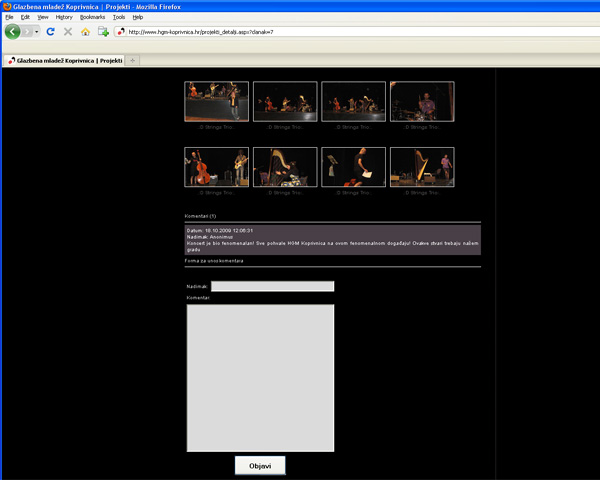
Task: Open second top-row stage photo thumbnail
Action: point(285,101)
